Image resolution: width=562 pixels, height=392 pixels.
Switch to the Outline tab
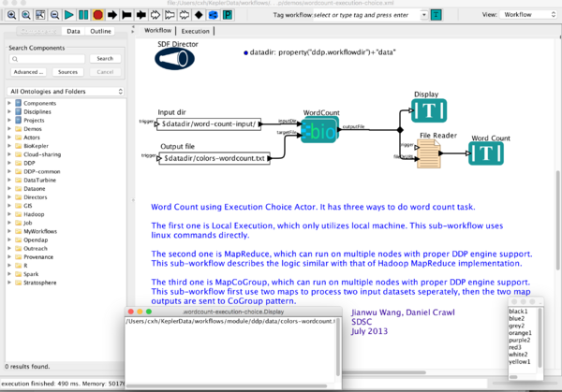[x=100, y=31]
